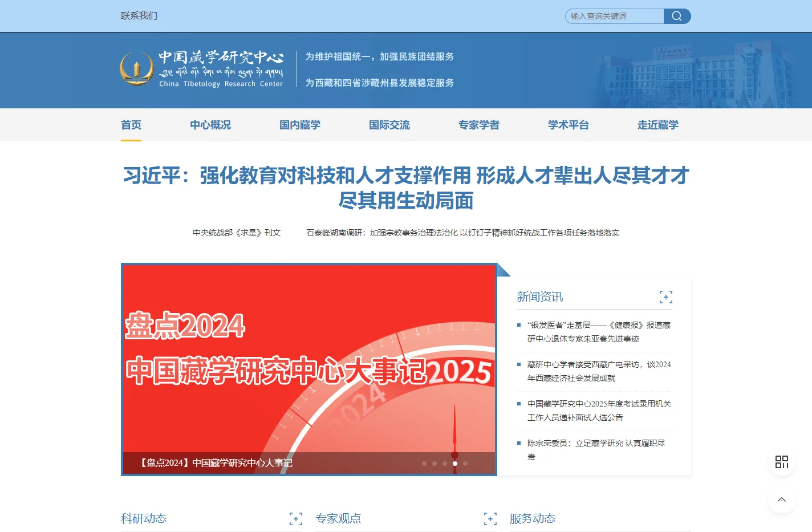Open the 国际交流 menu item
This screenshot has height=532, width=812.
click(x=389, y=125)
